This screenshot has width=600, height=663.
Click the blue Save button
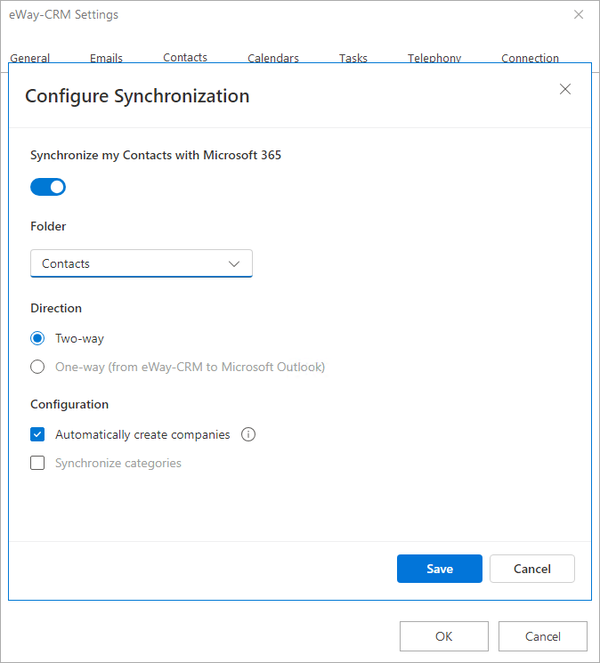pyautogui.click(x=439, y=569)
